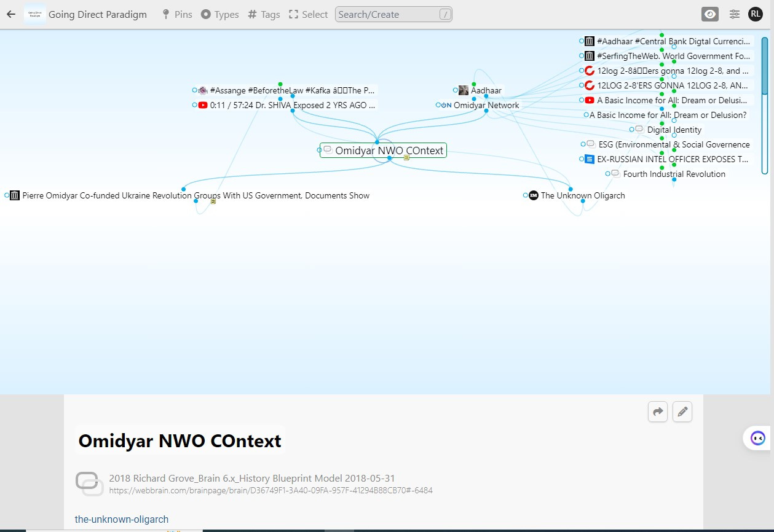This screenshot has height=532, width=774.
Task: Go back with the left arrow
Action: 11,14
